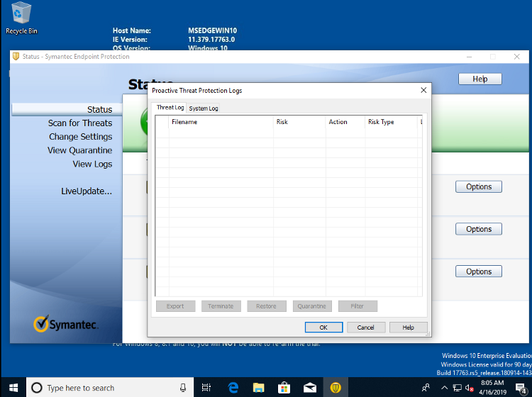Launch LiveUpdate from the sidebar
The height and width of the screenshot is (397, 532).
pos(87,191)
